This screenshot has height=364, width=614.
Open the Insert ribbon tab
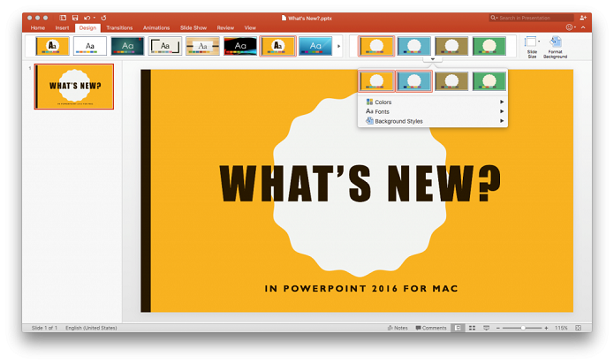point(62,27)
